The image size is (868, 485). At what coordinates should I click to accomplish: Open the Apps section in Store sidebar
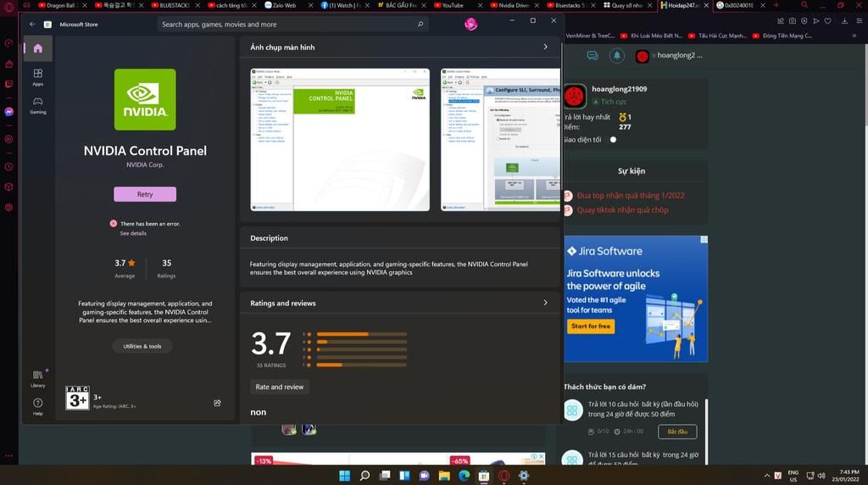click(x=37, y=76)
